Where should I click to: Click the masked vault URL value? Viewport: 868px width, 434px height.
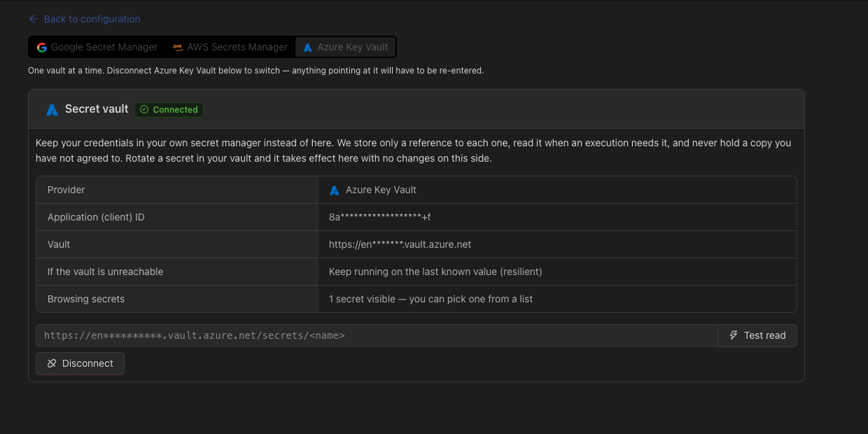pyautogui.click(x=400, y=244)
